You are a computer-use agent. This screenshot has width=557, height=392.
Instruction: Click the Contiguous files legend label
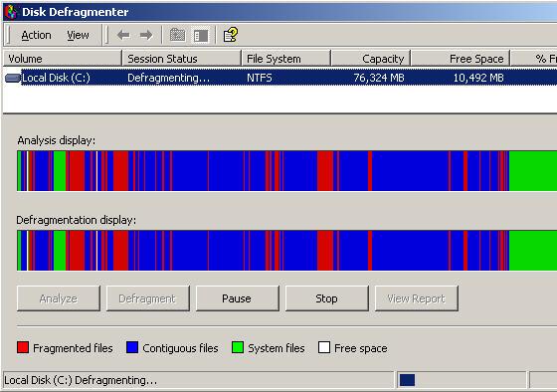click(180, 348)
